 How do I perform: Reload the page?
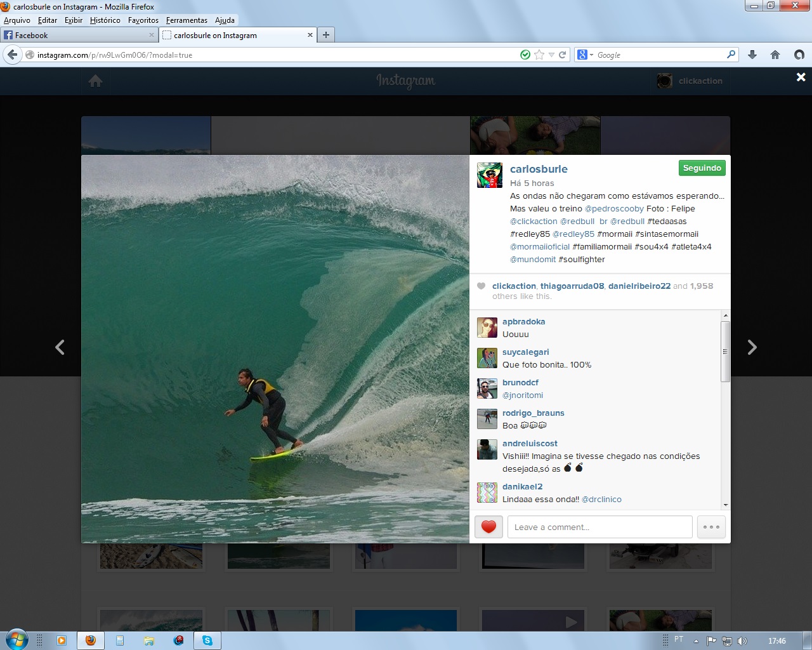point(562,55)
